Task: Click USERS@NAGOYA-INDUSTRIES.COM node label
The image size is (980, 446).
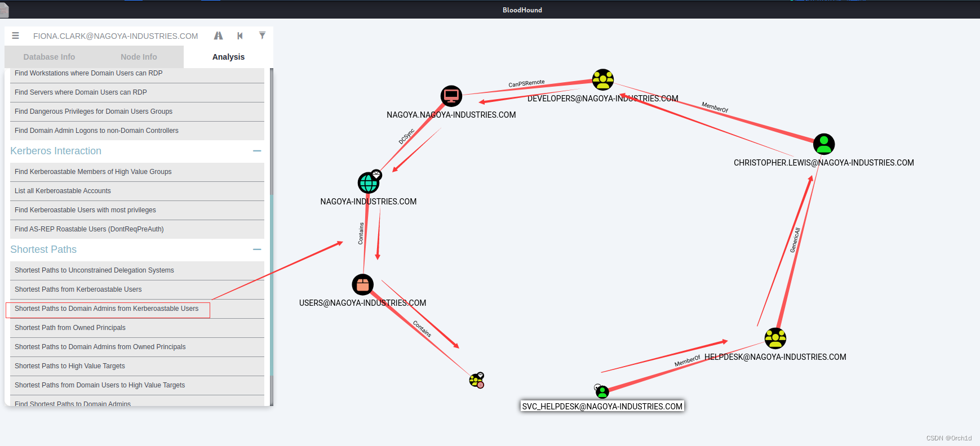Action: pyautogui.click(x=362, y=303)
